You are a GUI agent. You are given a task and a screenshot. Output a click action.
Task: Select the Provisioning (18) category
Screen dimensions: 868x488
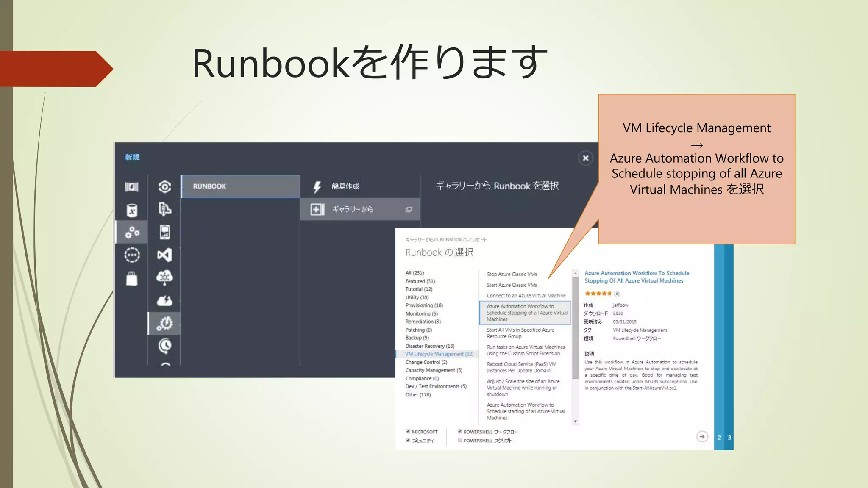click(424, 305)
